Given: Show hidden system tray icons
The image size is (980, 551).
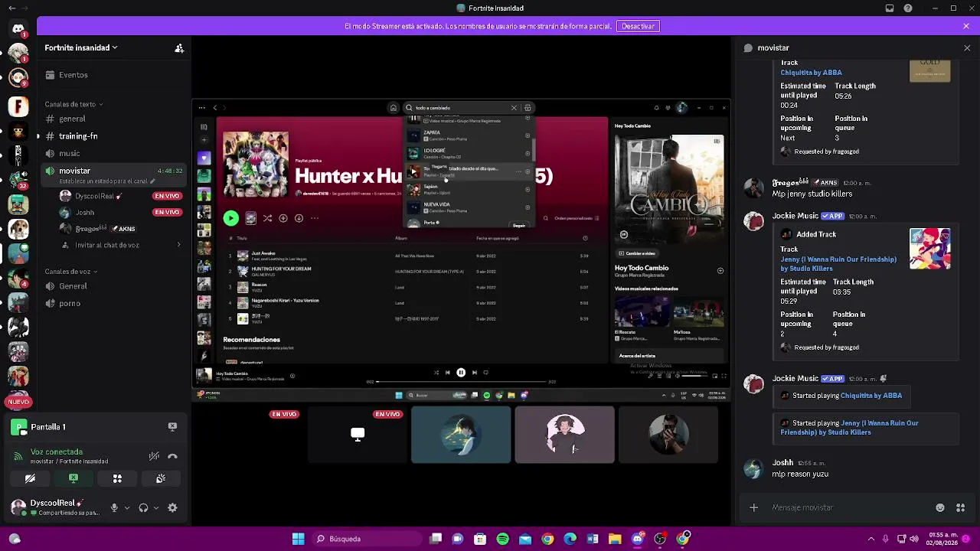Looking at the screenshot, I should [x=871, y=539].
